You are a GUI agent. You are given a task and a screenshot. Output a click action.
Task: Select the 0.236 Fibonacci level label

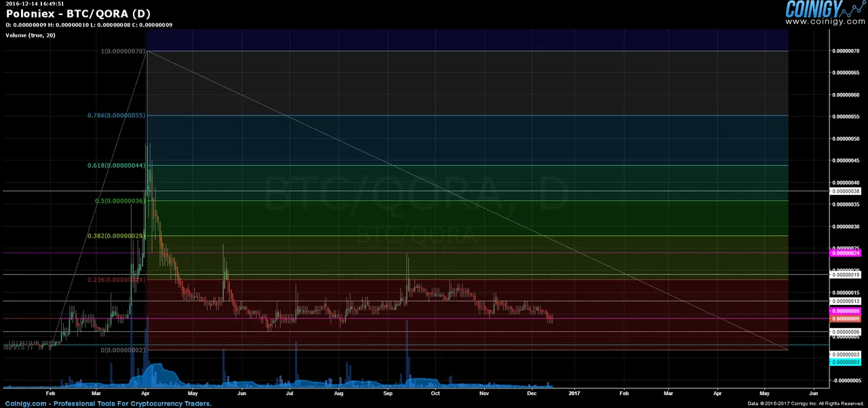point(116,279)
